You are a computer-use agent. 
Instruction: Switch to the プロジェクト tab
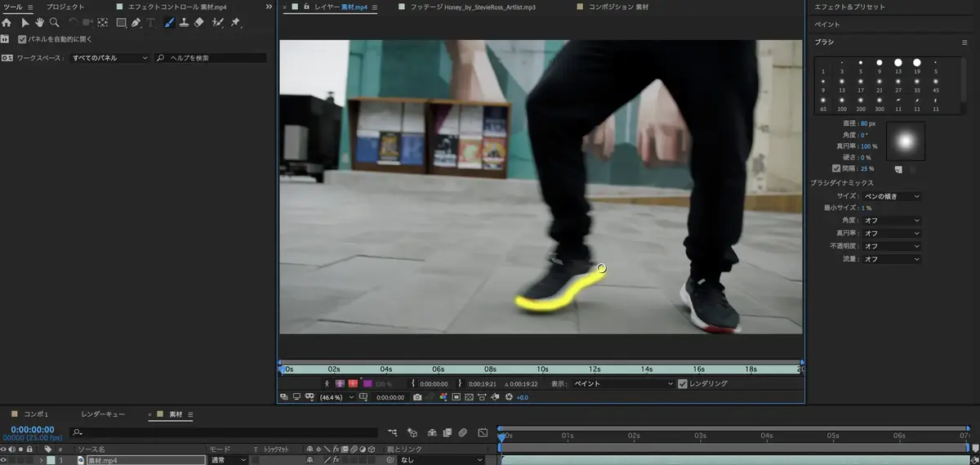[65, 7]
